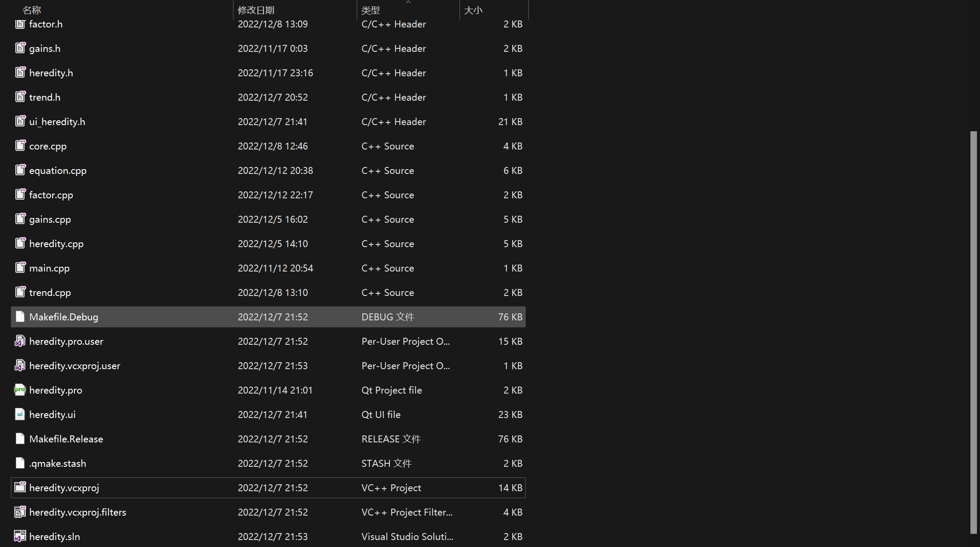Click the date 2022/12/12 20:38 of equation.cpp
This screenshot has width=980, height=547.
pyautogui.click(x=275, y=170)
